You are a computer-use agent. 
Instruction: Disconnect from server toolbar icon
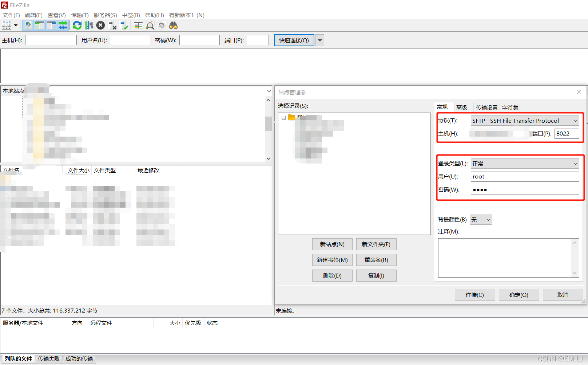[112, 25]
